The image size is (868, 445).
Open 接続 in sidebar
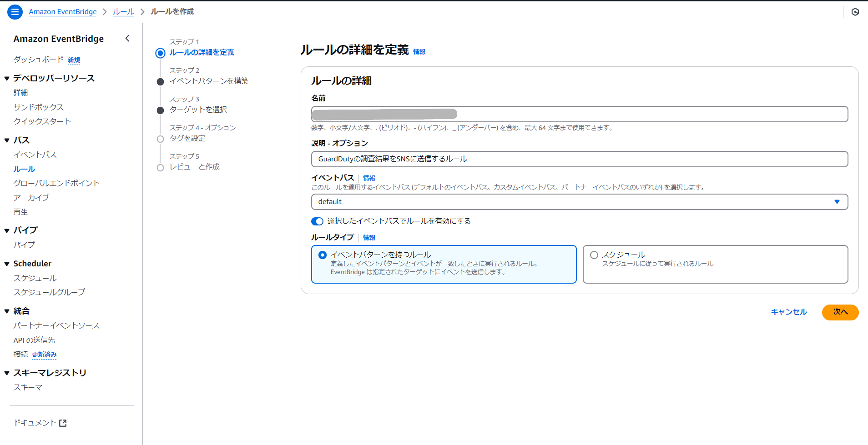pos(20,354)
